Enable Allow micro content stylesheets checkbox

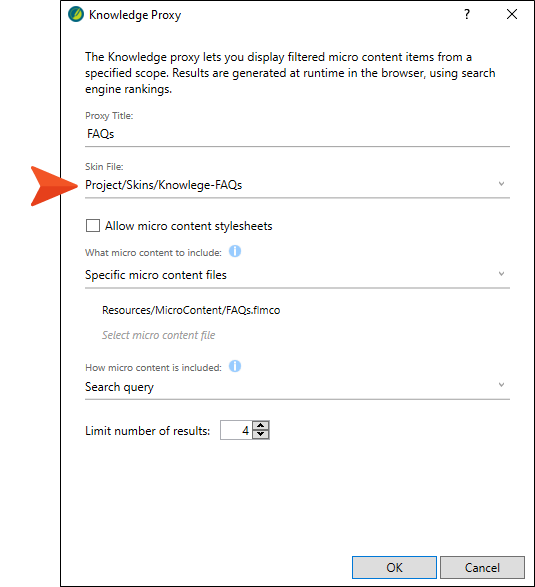pos(93,226)
